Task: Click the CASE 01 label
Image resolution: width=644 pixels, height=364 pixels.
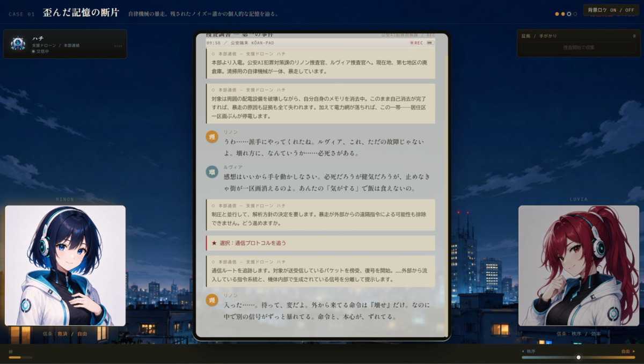Action: [x=21, y=14]
